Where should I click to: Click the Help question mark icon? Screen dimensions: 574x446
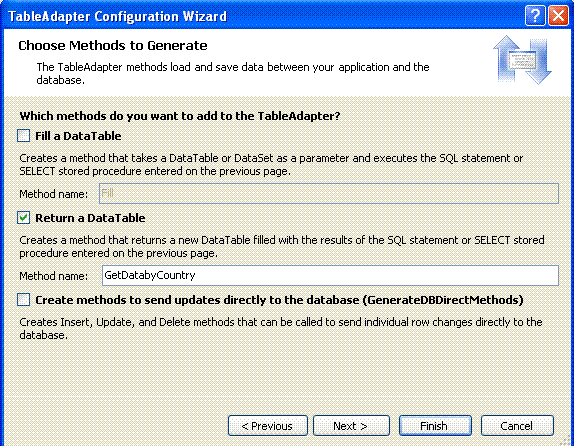(535, 16)
